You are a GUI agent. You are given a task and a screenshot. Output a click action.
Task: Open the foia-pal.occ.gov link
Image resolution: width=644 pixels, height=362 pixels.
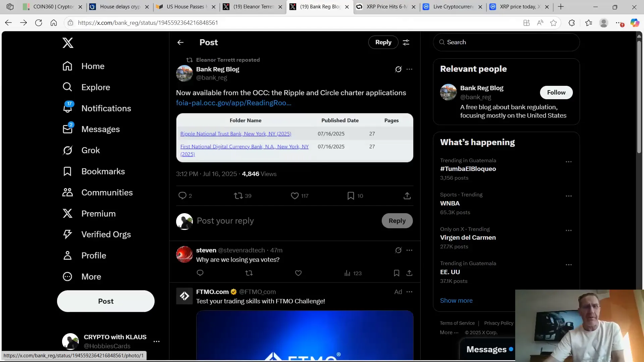coord(234,103)
